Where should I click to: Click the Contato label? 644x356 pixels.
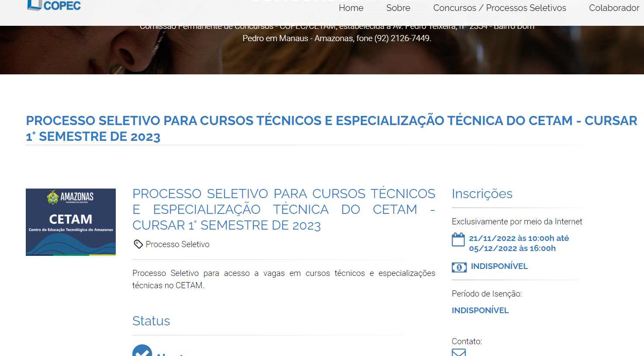[x=467, y=342]
